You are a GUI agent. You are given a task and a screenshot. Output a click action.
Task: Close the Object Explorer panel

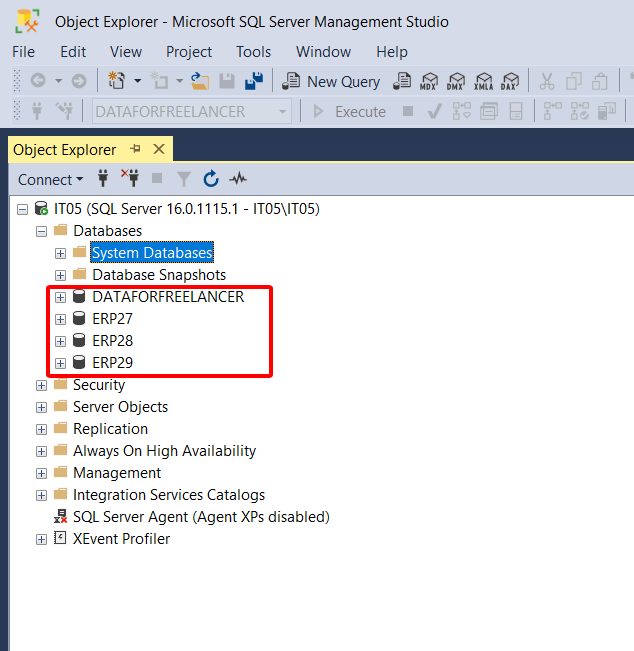pos(159,149)
